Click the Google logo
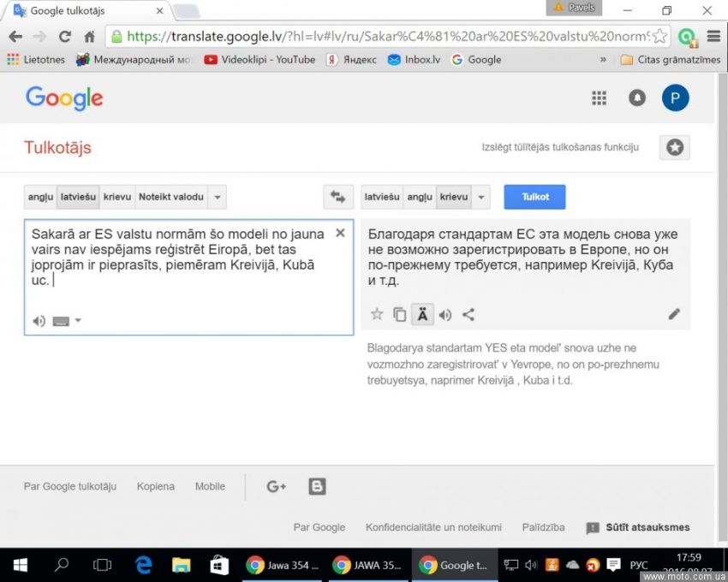 64,98
